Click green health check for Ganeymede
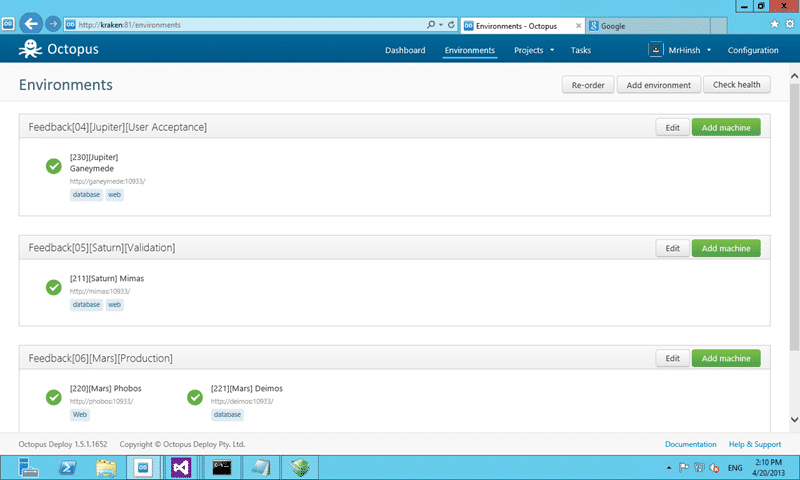Viewport: 800px width, 480px height. 54,166
